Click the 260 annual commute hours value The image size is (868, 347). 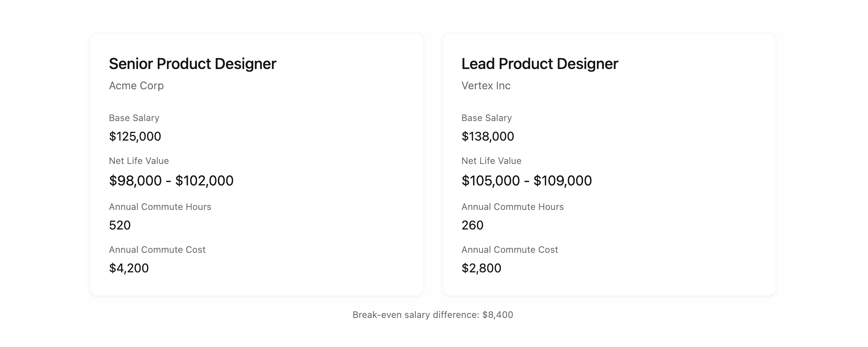[x=472, y=225]
